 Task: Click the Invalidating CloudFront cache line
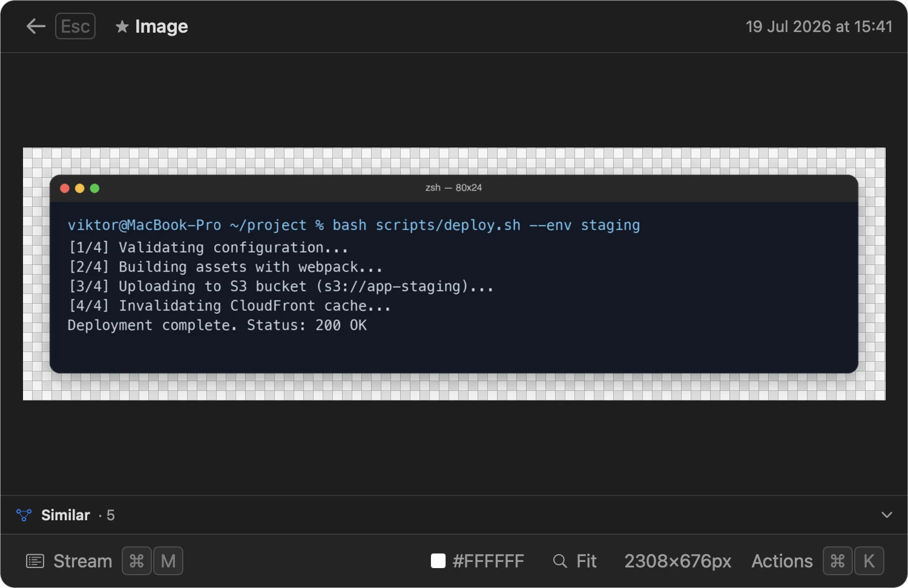[x=229, y=305]
